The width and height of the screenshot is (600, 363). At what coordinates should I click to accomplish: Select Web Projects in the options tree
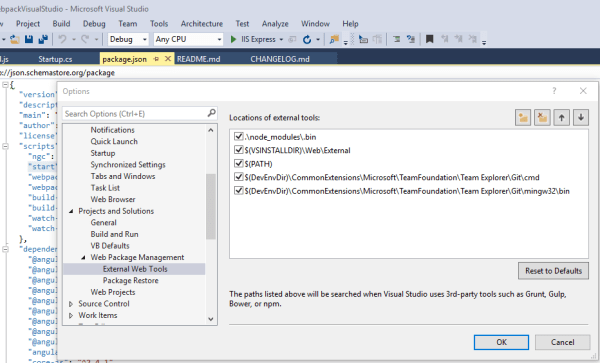click(113, 292)
